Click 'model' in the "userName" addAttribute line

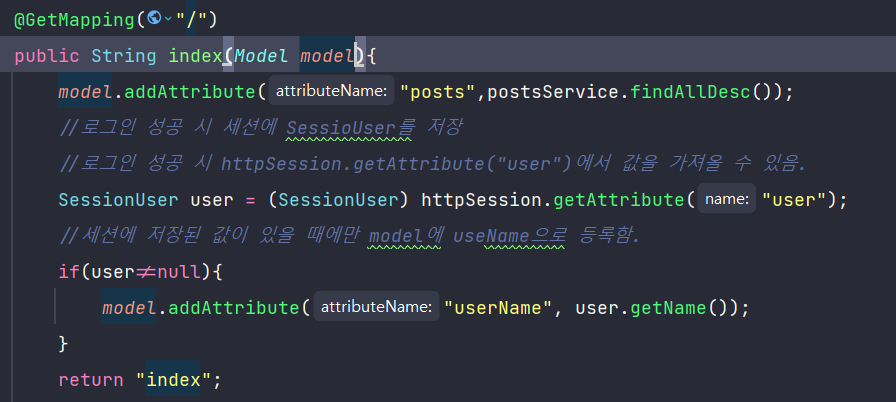129,308
